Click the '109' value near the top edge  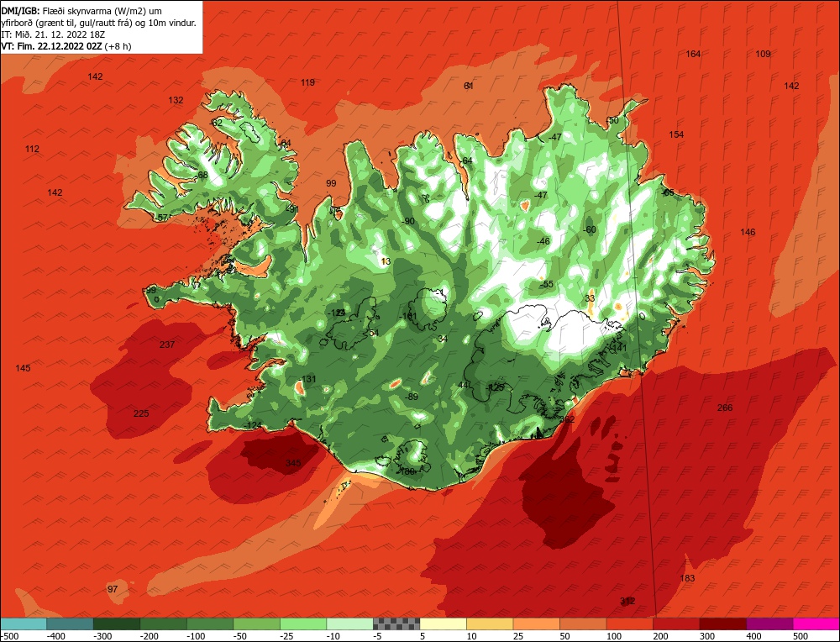763,54
